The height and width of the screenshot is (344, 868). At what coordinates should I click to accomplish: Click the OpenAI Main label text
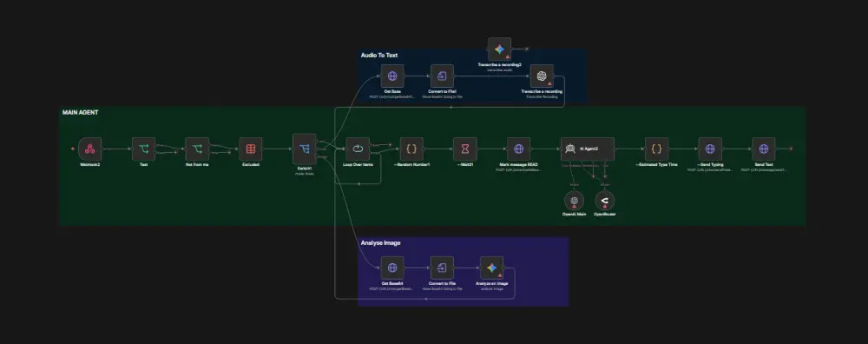pos(574,214)
